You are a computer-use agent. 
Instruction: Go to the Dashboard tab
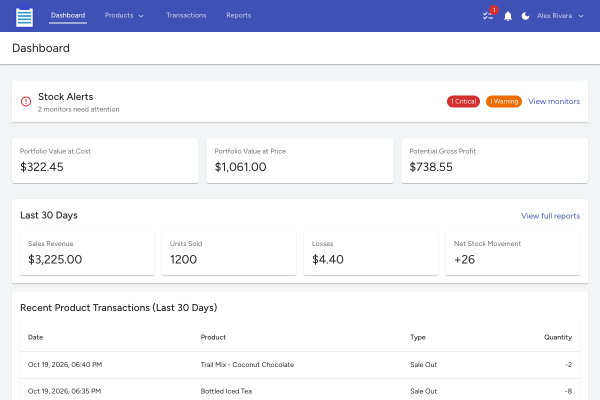[x=68, y=15]
